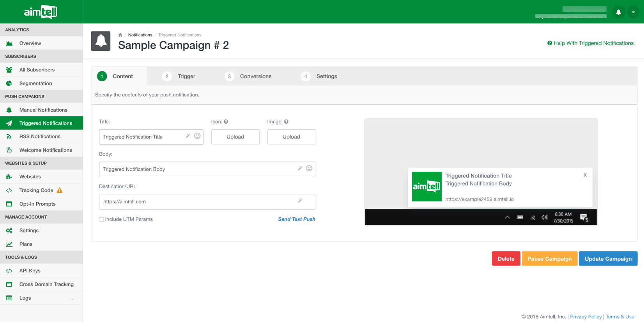Upload a notification icon file
The height and width of the screenshot is (322, 644).
[235, 137]
